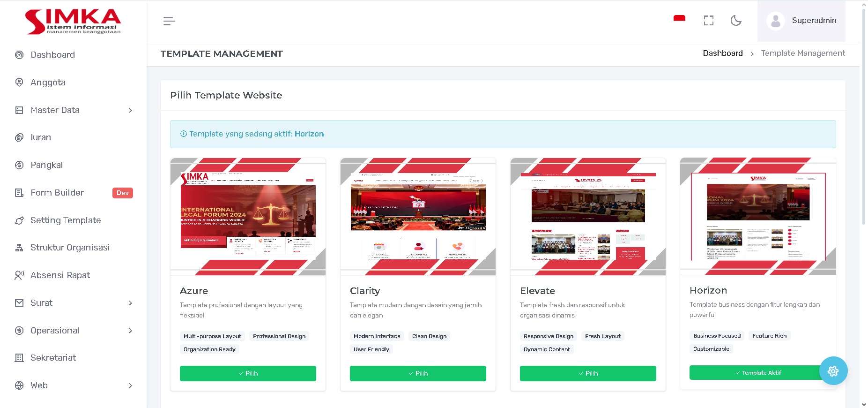Select the Azure template with Pilih
868x408 pixels.
248,373
